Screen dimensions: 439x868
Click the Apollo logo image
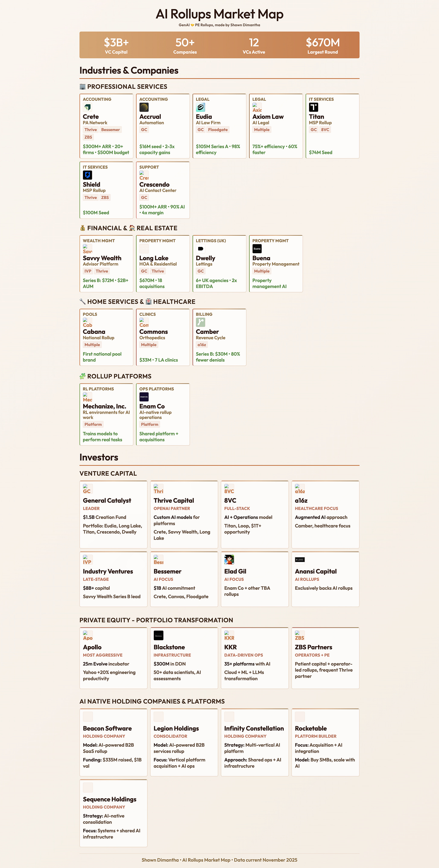88,635
